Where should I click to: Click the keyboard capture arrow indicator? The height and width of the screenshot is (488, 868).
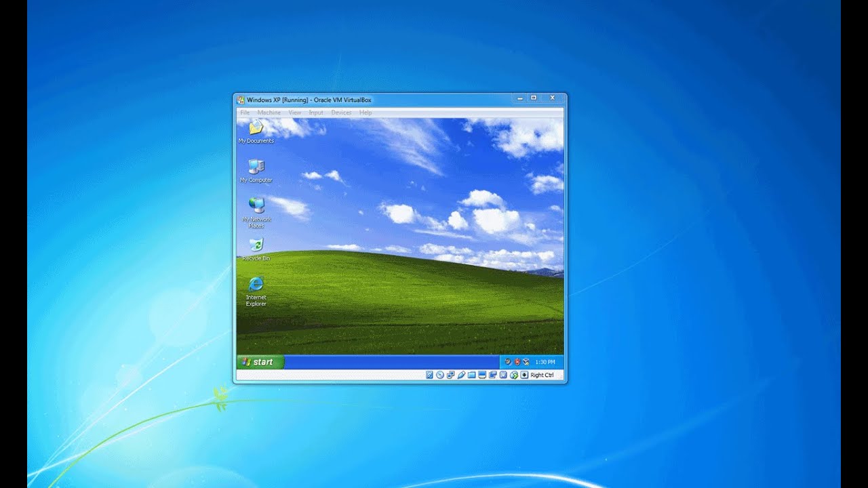524,375
